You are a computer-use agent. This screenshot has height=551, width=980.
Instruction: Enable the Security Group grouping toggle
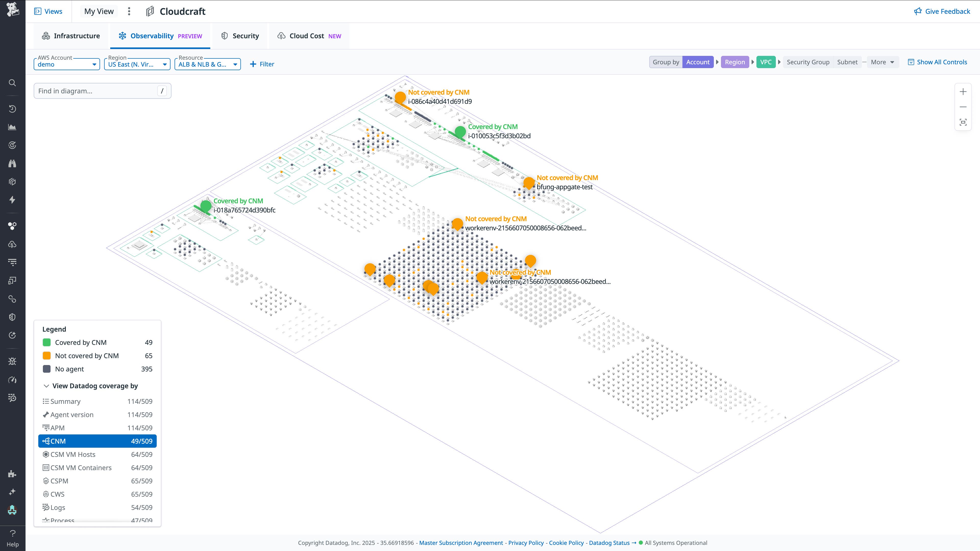[808, 62]
